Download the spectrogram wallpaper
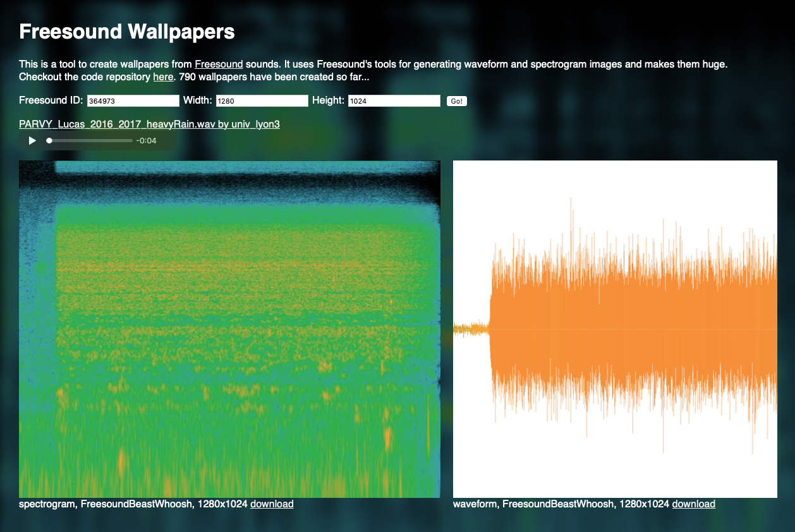This screenshot has width=795, height=532. point(272,504)
